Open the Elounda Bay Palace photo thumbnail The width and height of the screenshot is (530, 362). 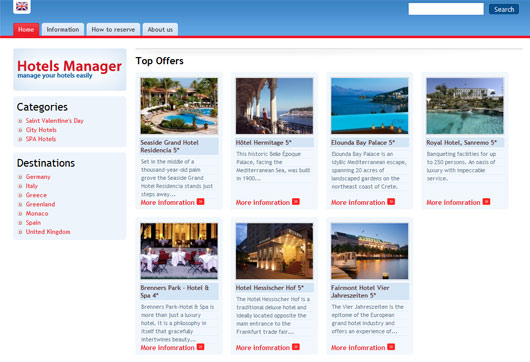[x=369, y=106]
